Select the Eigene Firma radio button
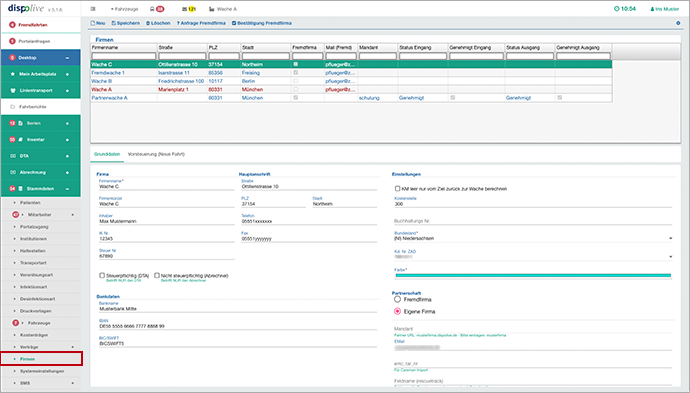690x393 pixels. [397, 311]
